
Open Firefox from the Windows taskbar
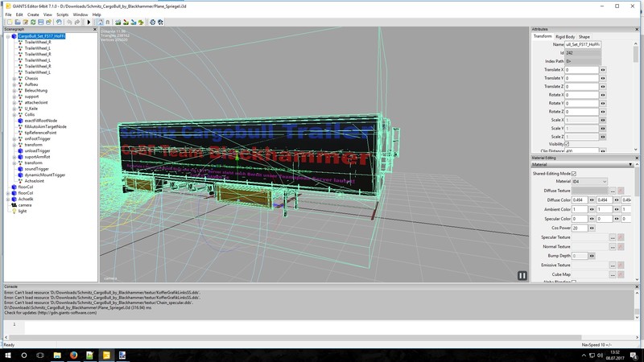72,355
